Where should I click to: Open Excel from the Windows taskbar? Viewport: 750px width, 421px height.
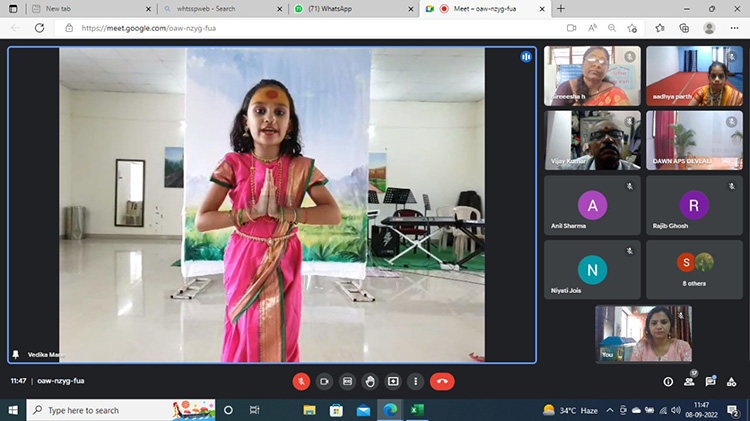click(416, 410)
